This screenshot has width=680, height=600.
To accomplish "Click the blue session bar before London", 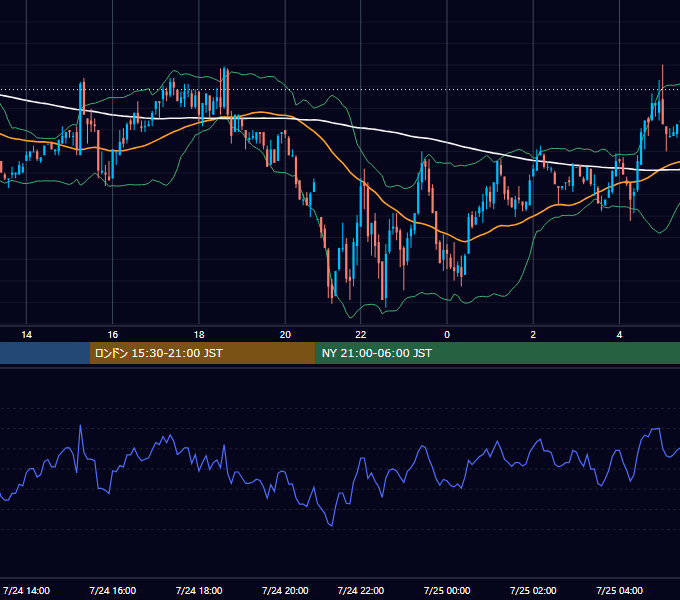I will coord(45,353).
